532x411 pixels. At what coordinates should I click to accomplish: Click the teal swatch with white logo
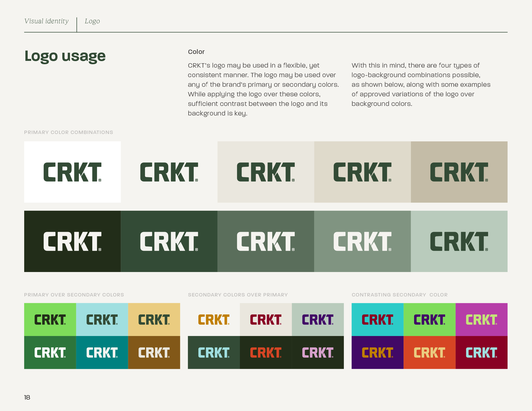(x=102, y=352)
